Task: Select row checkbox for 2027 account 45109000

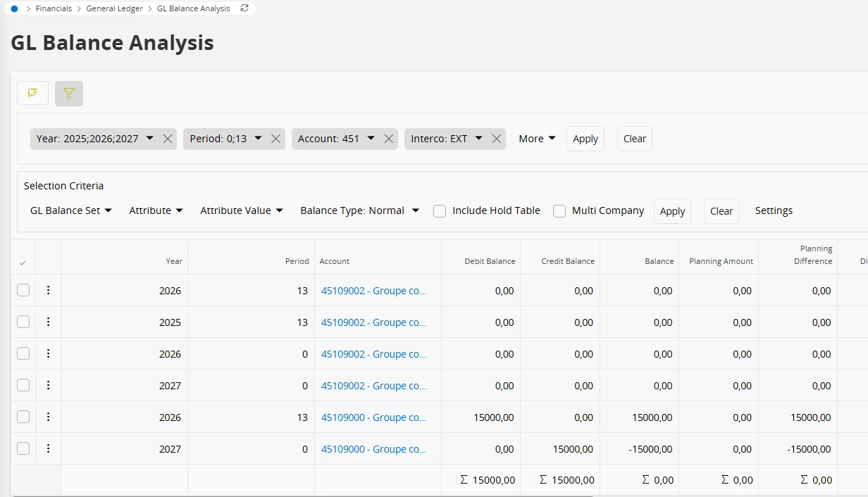Action: (x=23, y=448)
